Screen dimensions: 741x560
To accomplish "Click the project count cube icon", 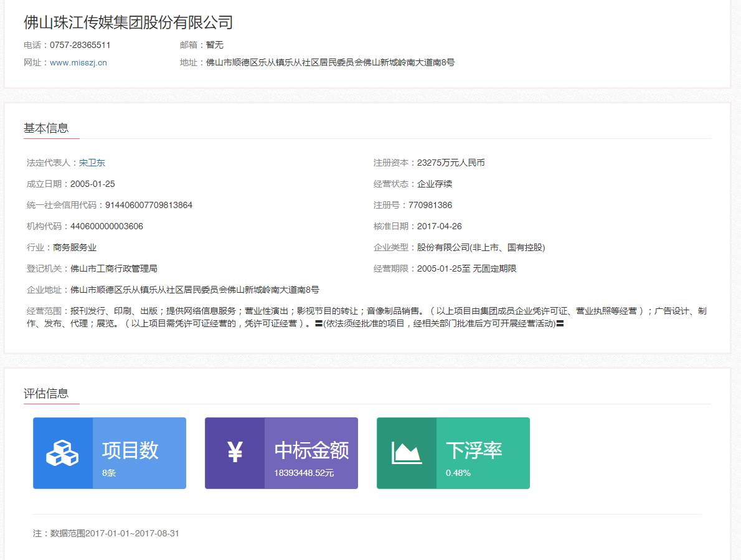I will 62,453.
